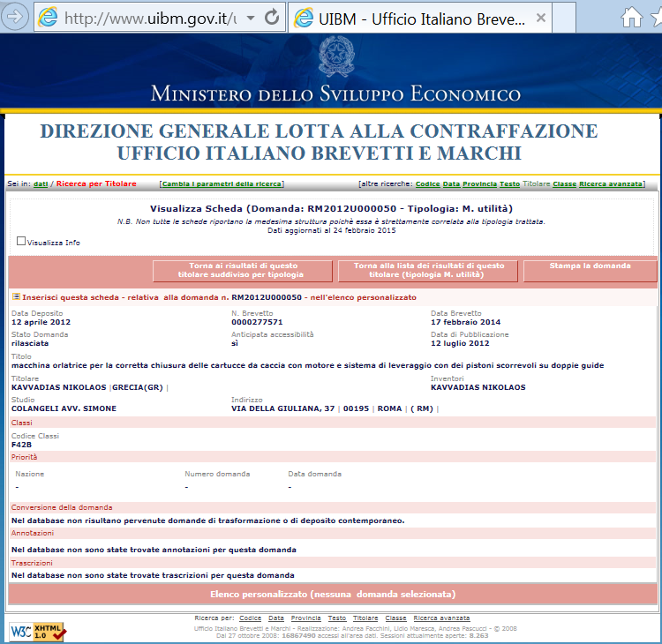
Task: Click studio 'COLANGELI AVV. SIMONE'
Action: pos(64,408)
